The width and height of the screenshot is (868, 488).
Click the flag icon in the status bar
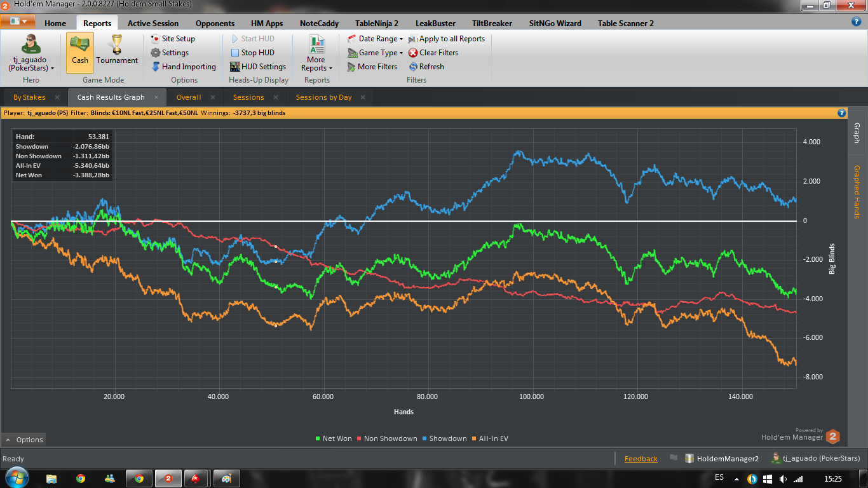pos(674,458)
